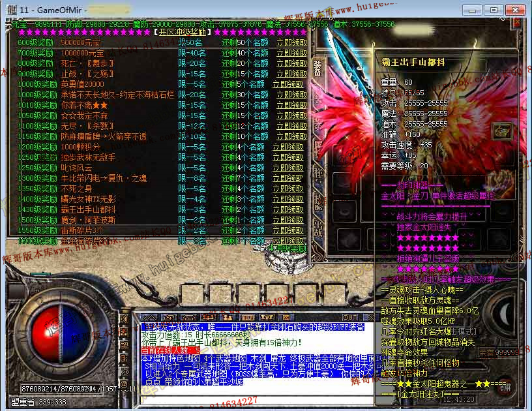The width and height of the screenshot is (532, 411).
Task: Click the three-figures group icon on chat toolbar
Action: click(x=209, y=318)
